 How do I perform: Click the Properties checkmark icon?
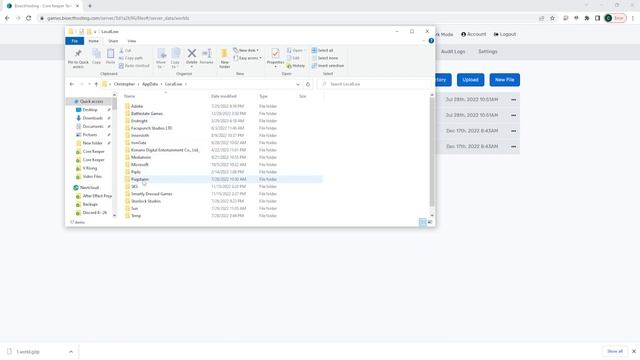[x=276, y=53]
